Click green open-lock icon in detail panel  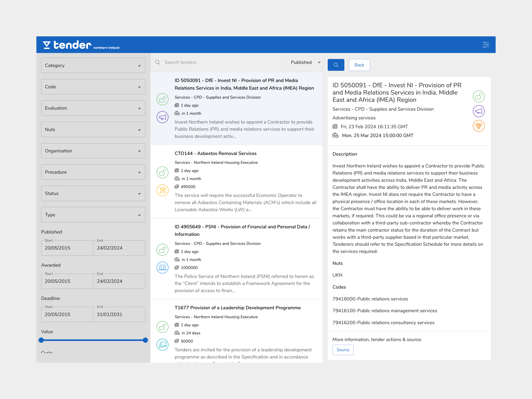click(x=479, y=97)
